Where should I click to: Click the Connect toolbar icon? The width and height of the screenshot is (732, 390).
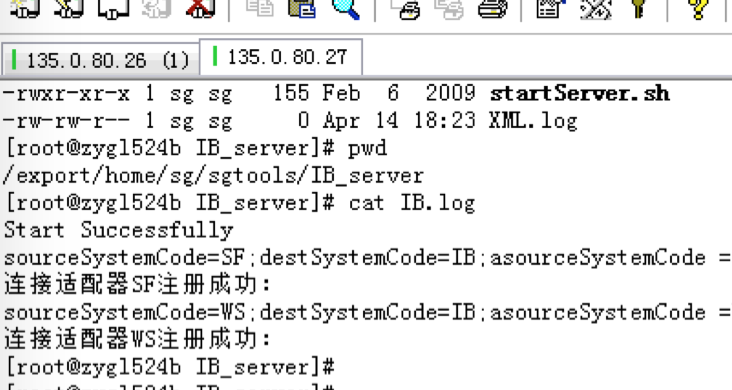[x=25, y=8]
